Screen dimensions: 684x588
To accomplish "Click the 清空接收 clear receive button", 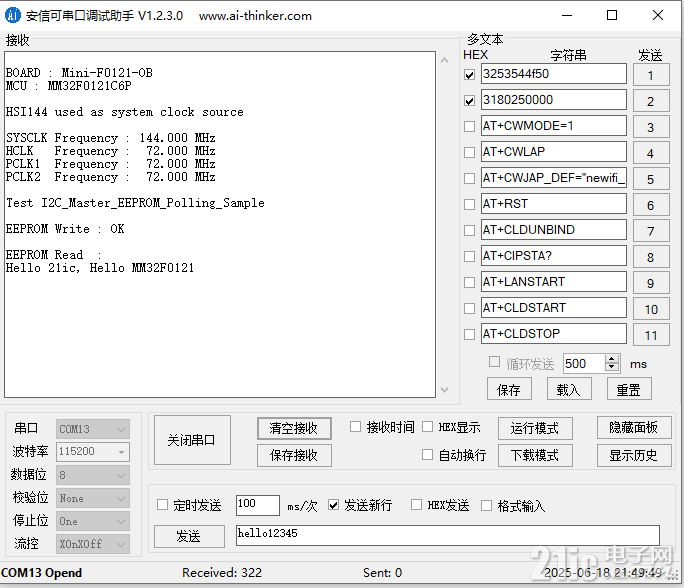I will tap(294, 428).
